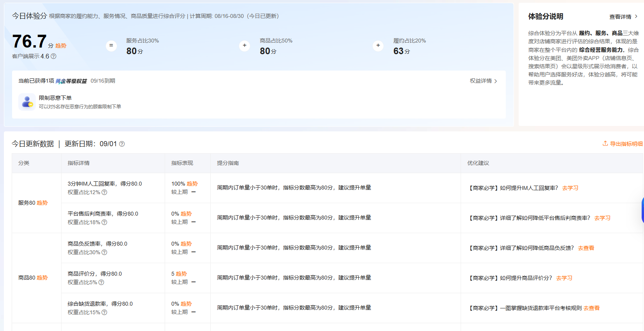The width and height of the screenshot is (644, 331).
Task: Click the 76.7 overall score
Action: pos(30,41)
